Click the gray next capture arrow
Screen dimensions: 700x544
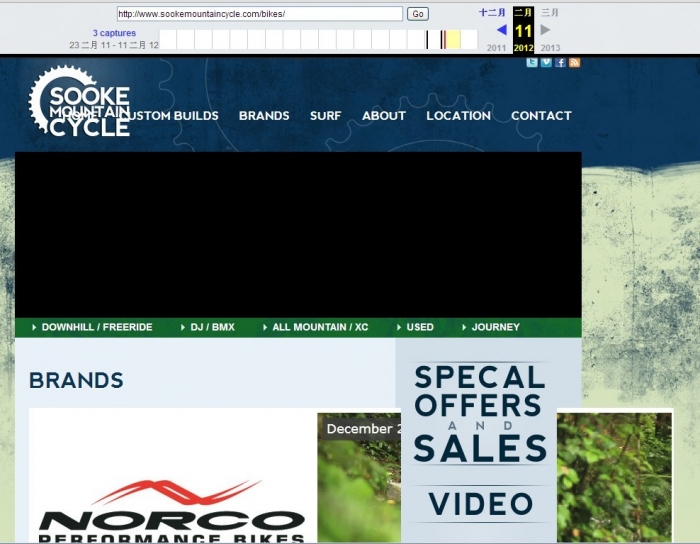[x=545, y=30]
